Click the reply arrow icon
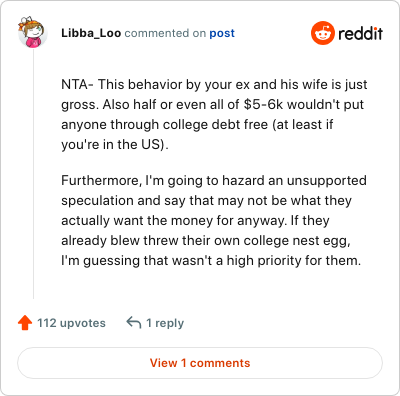Image resolution: width=400 pixels, height=396 pixels. click(134, 323)
